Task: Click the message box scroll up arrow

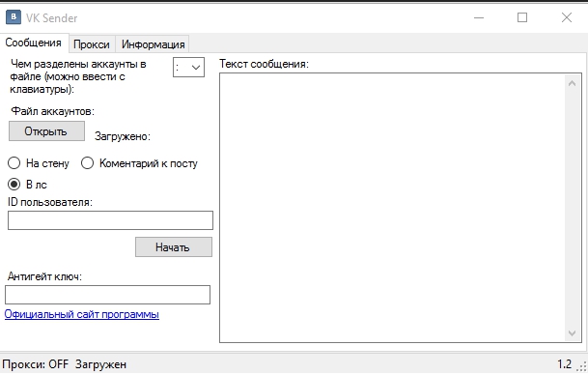Action: click(572, 83)
